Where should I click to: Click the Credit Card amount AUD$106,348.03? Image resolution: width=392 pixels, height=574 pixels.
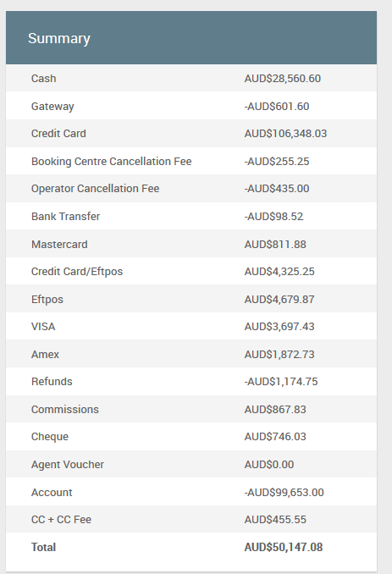coord(285,133)
